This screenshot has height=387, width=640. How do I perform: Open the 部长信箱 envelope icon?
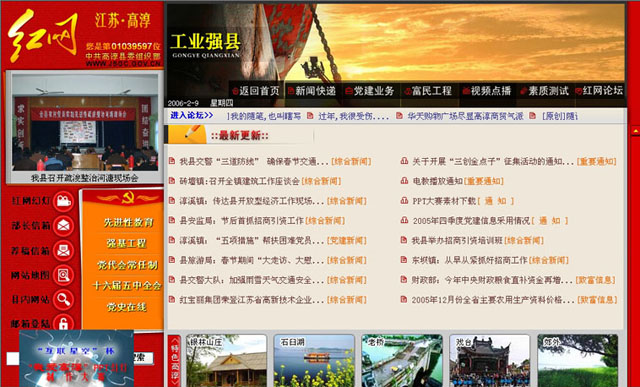pyautogui.click(x=63, y=226)
